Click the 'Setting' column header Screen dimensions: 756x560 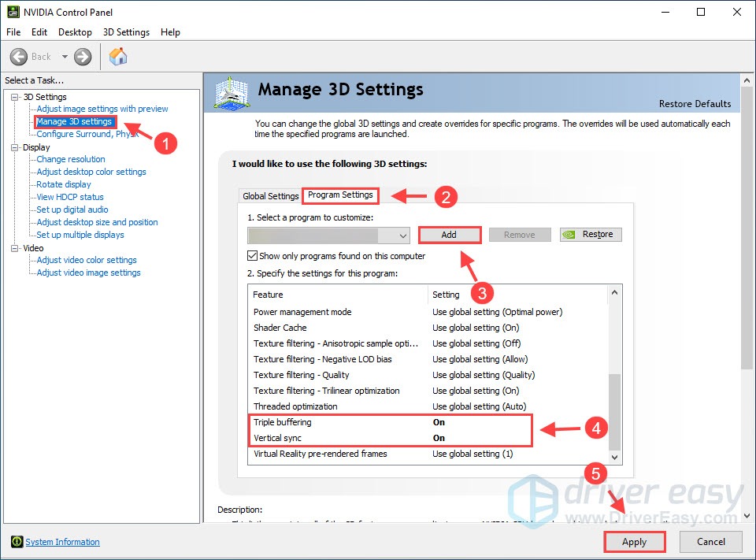pyautogui.click(x=518, y=295)
